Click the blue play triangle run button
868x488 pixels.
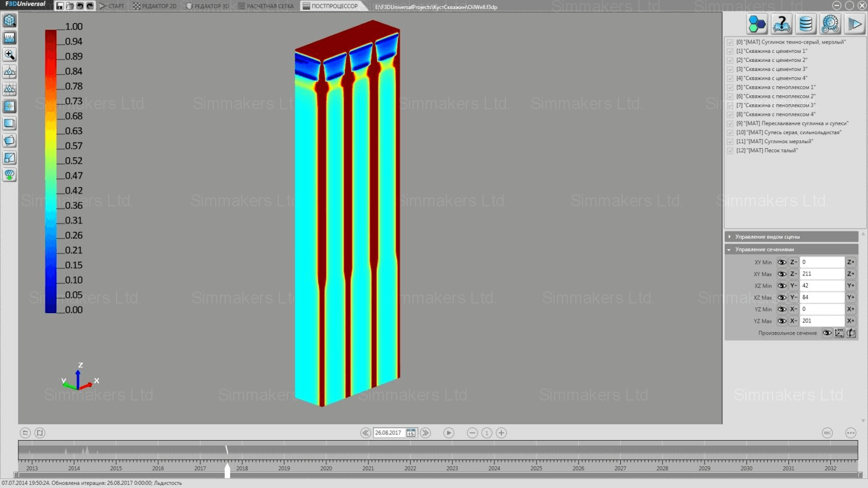pos(855,24)
